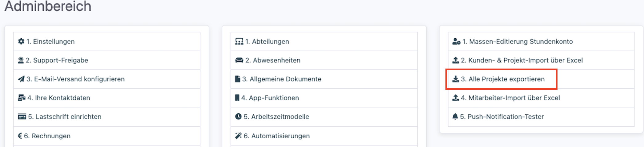The height and width of the screenshot is (147, 644).
Task: Click the magic wand icon for Automatisierungen
Action: (x=238, y=136)
